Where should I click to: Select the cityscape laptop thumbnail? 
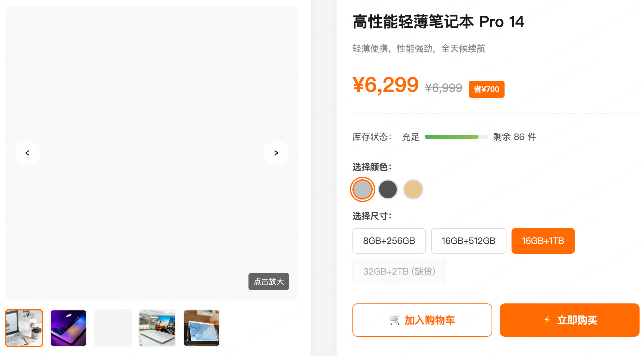pos(157,328)
